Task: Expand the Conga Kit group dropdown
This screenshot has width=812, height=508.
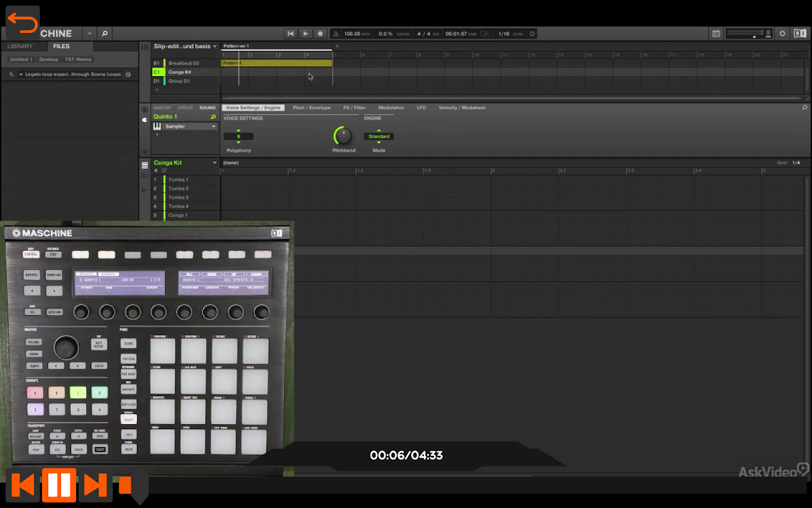Action: click(x=214, y=163)
